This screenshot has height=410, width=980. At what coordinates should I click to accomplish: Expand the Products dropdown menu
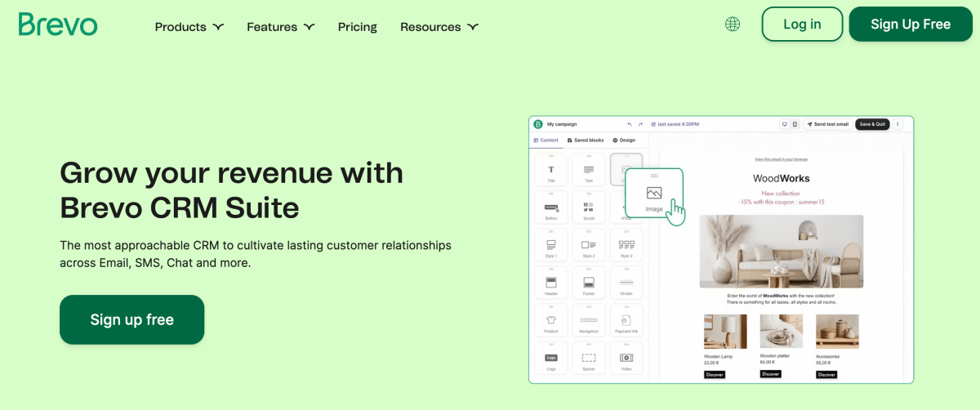click(x=189, y=27)
